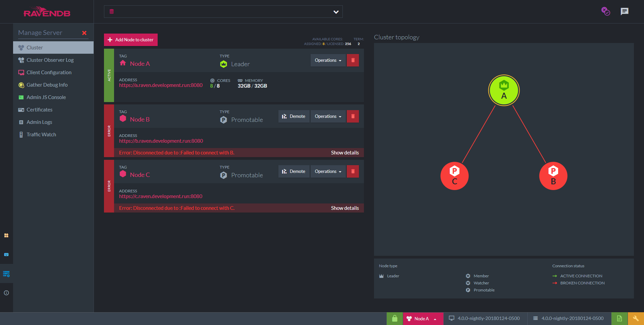Click Node B hexagon tag icon

[x=123, y=119]
